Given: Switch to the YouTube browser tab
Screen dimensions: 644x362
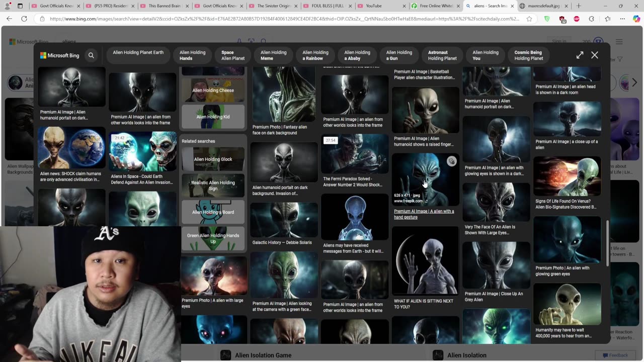Looking at the screenshot, I should 381,6.
